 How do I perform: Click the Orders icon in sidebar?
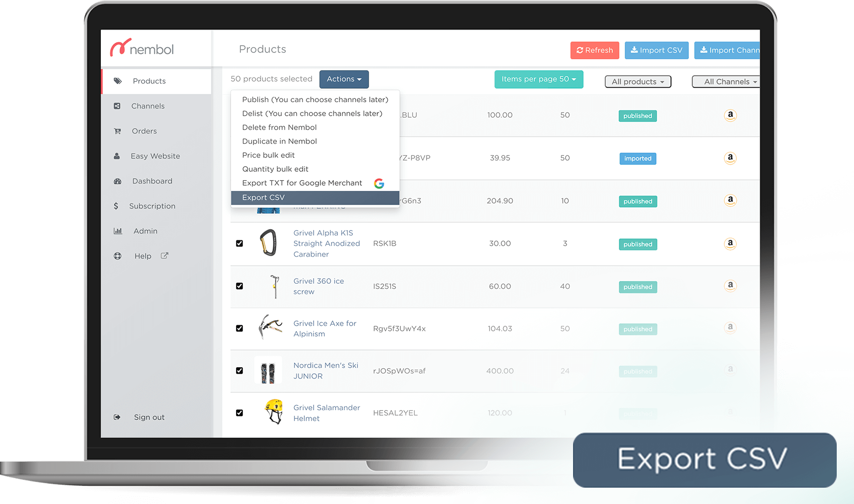[x=118, y=131]
